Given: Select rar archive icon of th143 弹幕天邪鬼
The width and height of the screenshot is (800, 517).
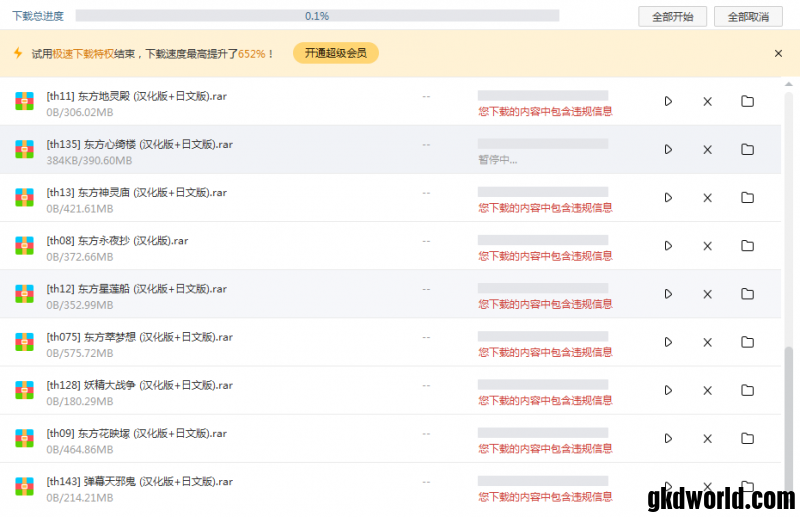Looking at the screenshot, I should pos(24,486).
